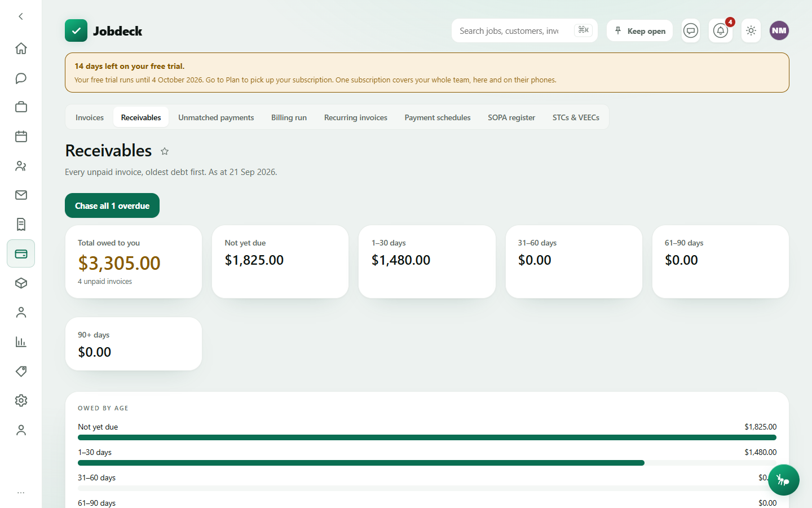Click the Not yet due $1,825.00 card

(280, 262)
